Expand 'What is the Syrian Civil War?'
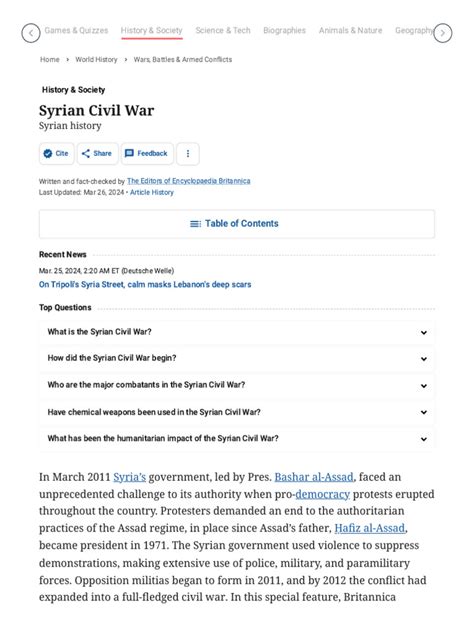Image resolution: width=474 pixels, height=632 pixels. (x=237, y=332)
